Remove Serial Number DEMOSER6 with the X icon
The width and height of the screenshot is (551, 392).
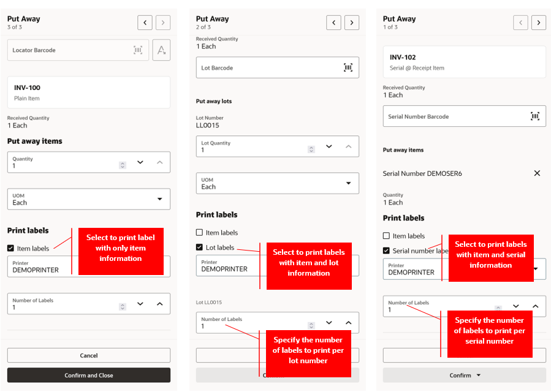(x=537, y=173)
